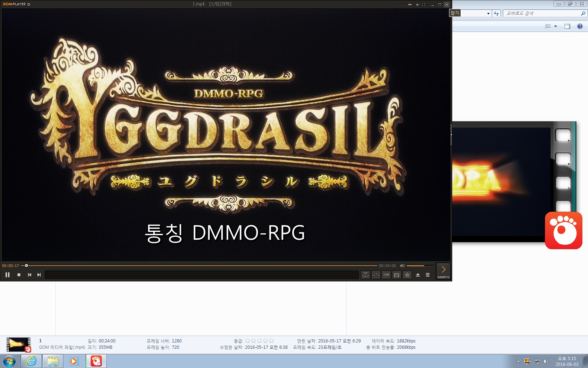Open the taskbar clock showing 5:15

567,361
